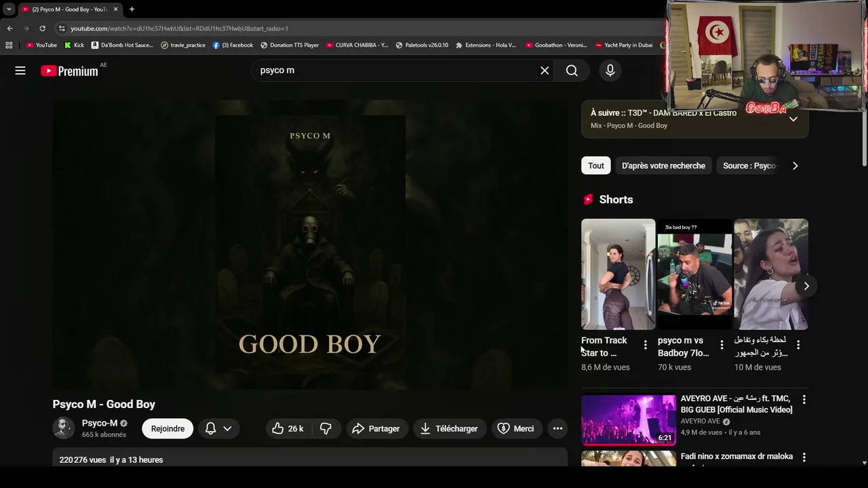
Task: Open the AVEYRO AVE music video thumbnail
Action: tap(629, 420)
